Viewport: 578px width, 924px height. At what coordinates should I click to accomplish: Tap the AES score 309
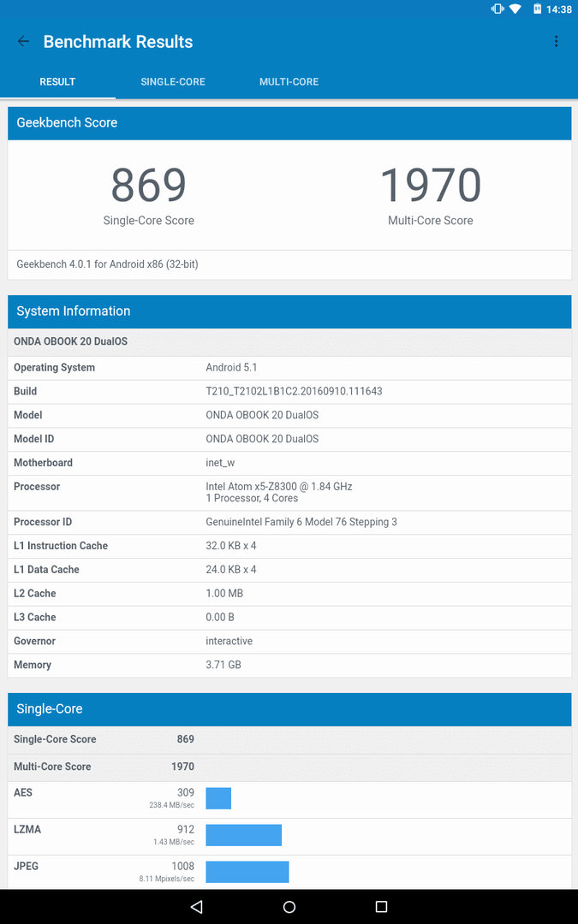(185, 792)
